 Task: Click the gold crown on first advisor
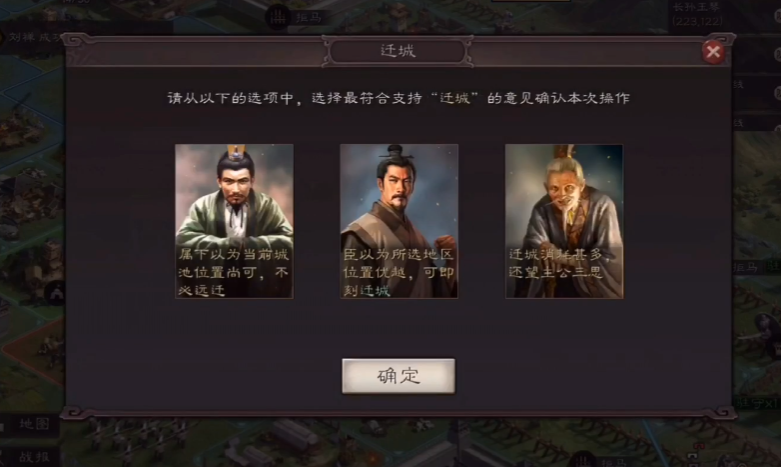coord(236,150)
